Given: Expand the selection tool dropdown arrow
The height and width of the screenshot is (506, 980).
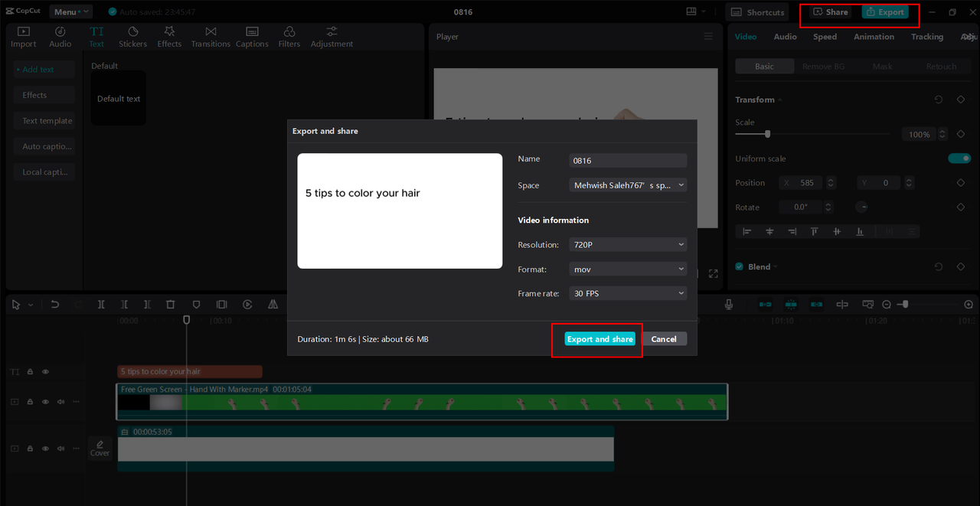Looking at the screenshot, I should [x=31, y=305].
